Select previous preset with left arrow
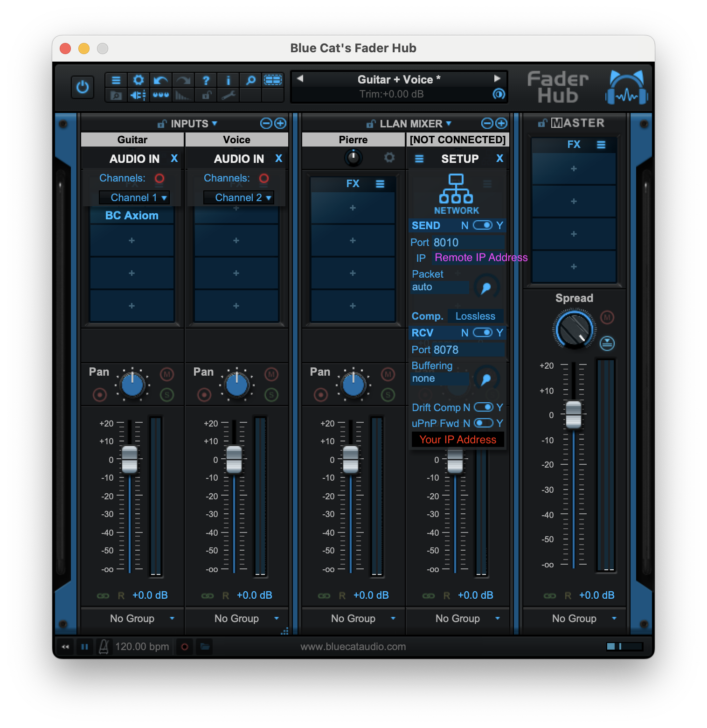Screen dimensions: 707x728 pos(300,78)
